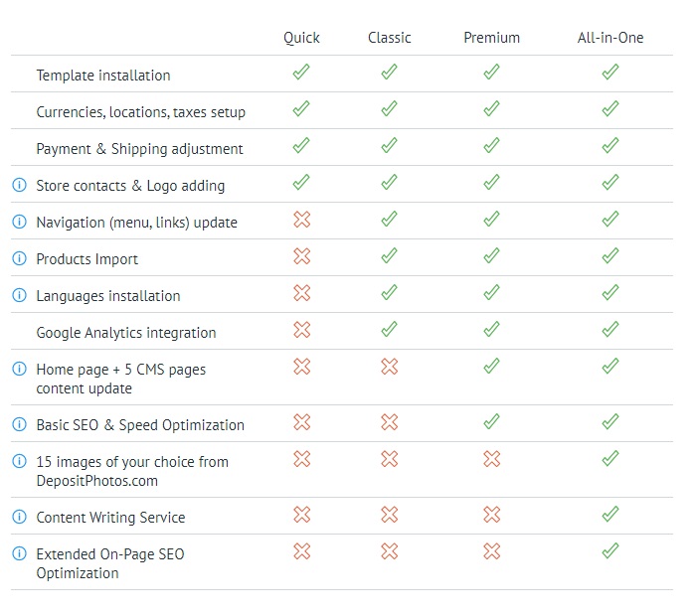Click info icon beside Home page content update
This screenshot has width=696, height=616.
[x=19, y=369]
